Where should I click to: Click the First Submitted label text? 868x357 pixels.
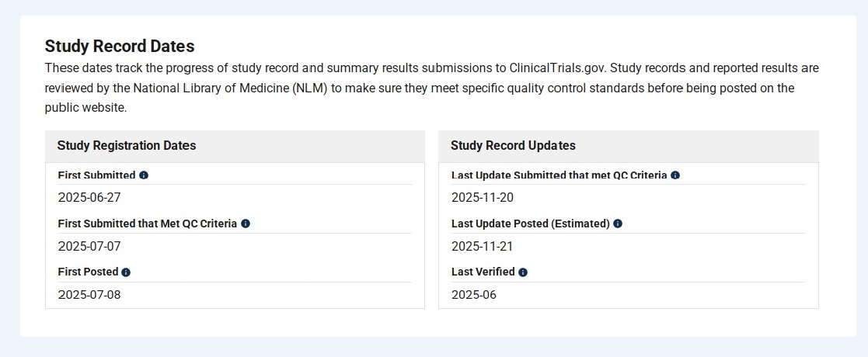[x=96, y=175]
